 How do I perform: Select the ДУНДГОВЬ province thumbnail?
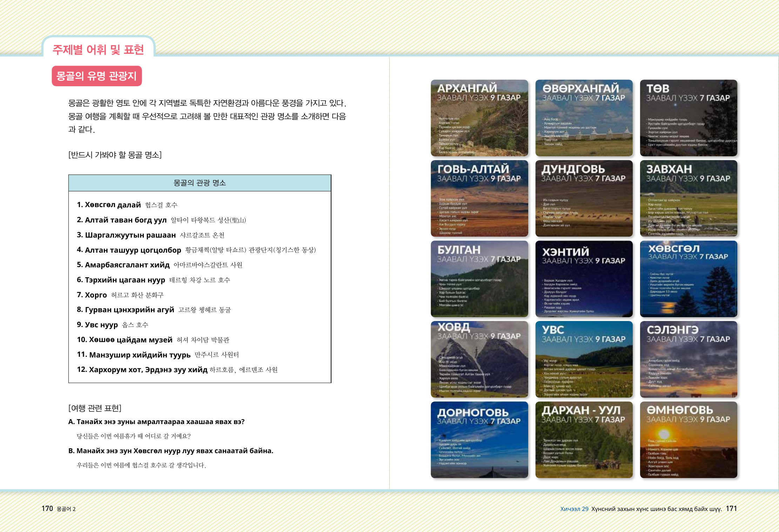click(x=584, y=198)
